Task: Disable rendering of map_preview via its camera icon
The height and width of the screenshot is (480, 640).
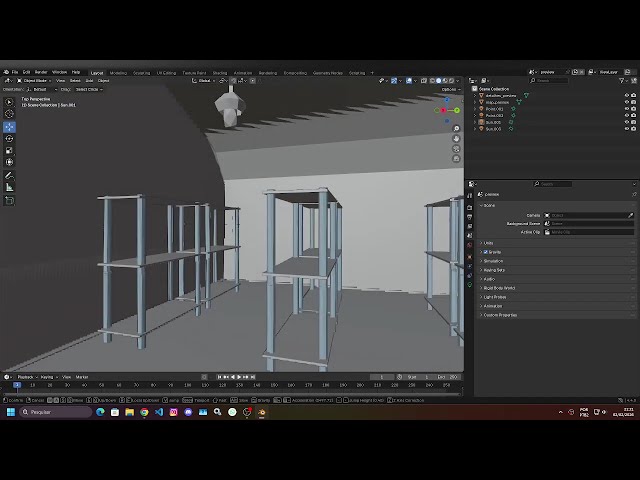Action: pos(633,102)
